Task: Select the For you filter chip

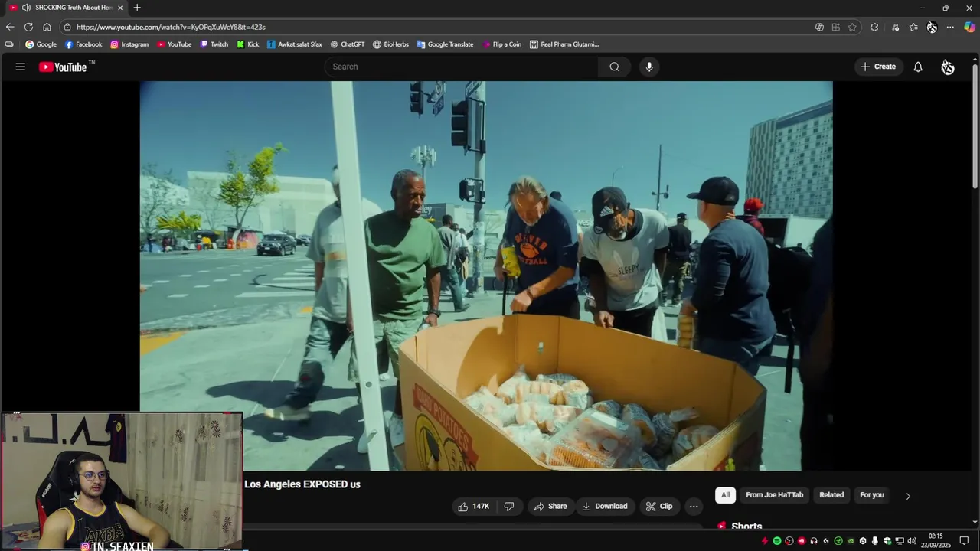Action: pos(872,495)
